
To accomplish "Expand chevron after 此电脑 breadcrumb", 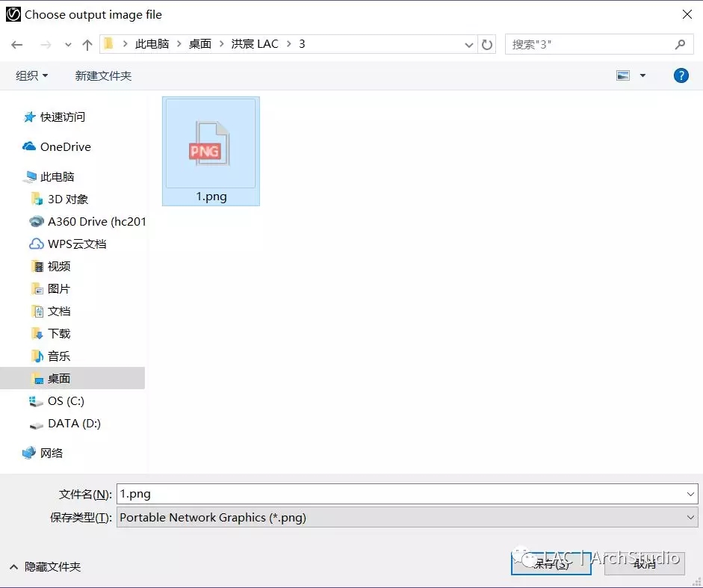I will pyautogui.click(x=179, y=44).
